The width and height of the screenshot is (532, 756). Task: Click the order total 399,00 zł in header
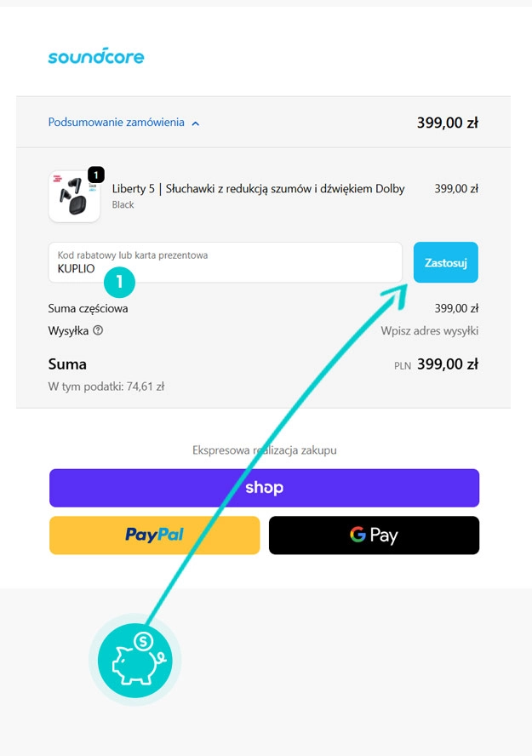447,123
